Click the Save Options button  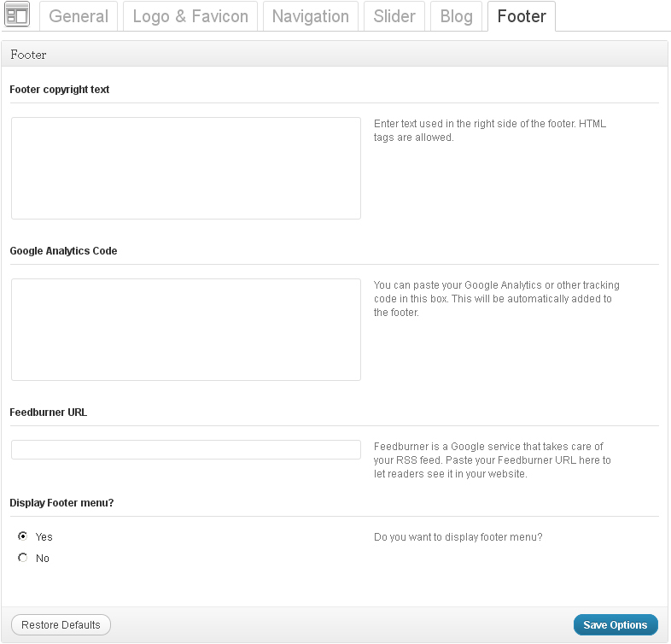[x=615, y=625]
